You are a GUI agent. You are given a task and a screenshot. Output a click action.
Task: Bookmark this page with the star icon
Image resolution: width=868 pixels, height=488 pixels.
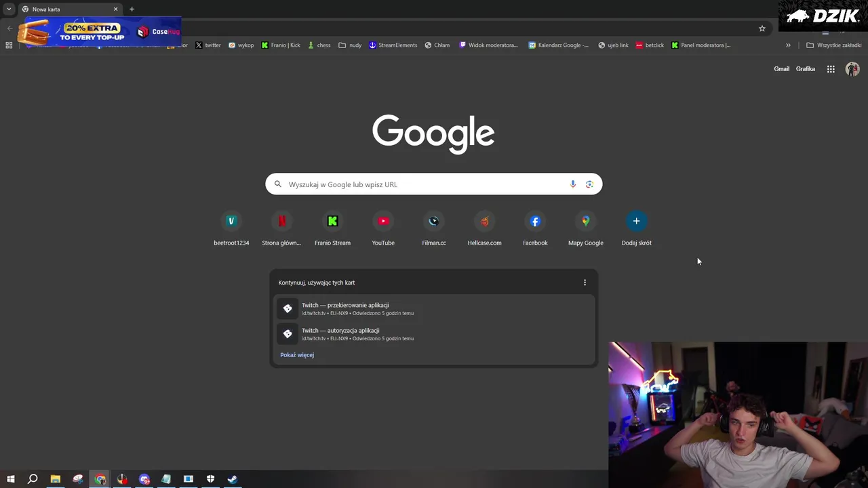coord(762,28)
